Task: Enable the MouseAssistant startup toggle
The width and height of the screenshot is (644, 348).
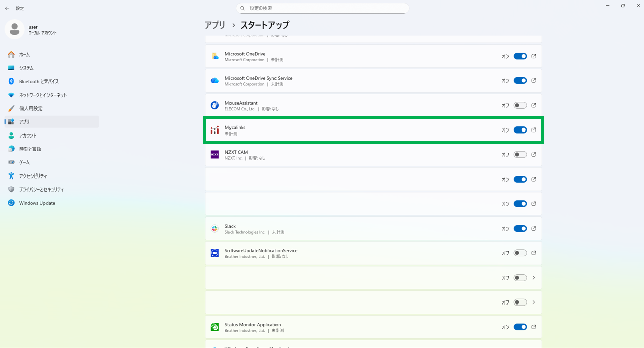Action: click(520, 106)
